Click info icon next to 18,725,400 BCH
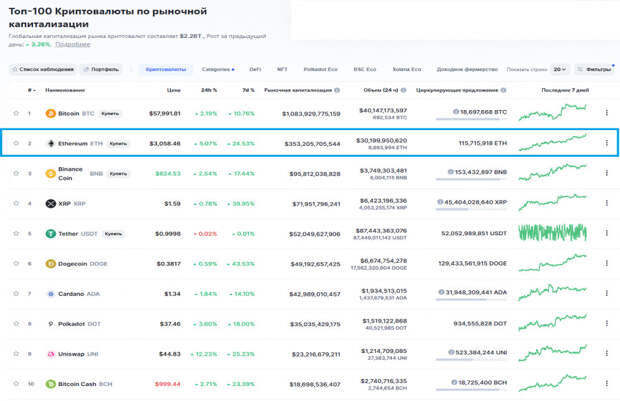Viewport: 620px width, 401px height. (x=454, y=382)
